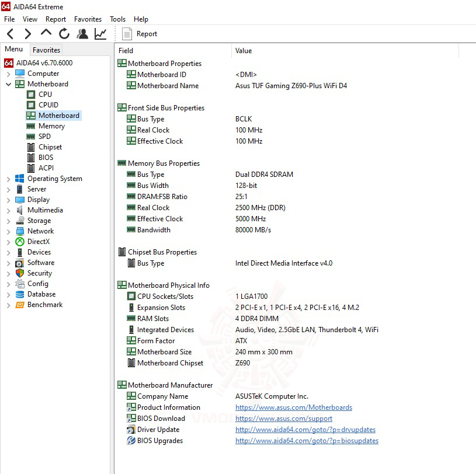Viewport: 476px width, 474px height.
Task: Expand the Storage tree node
Action: (9, 221)
